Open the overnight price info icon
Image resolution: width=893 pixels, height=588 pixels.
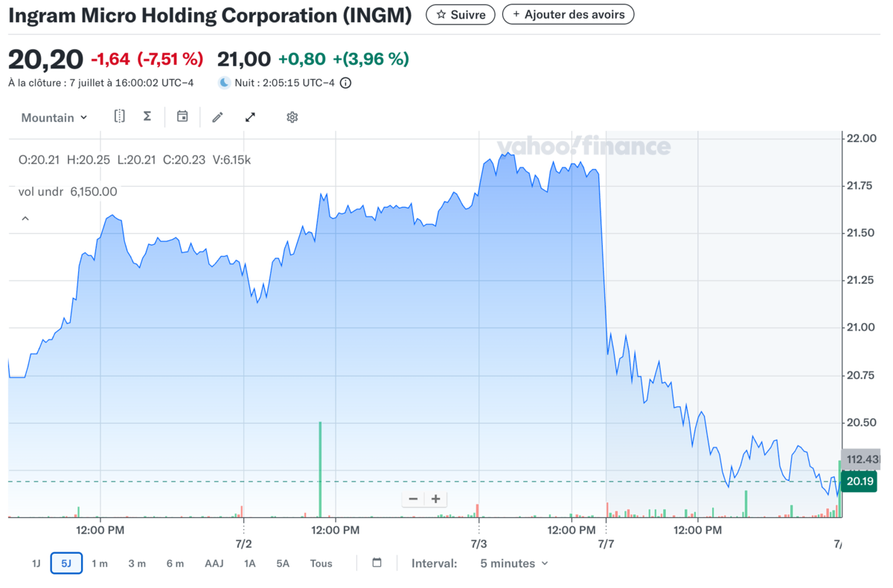345,83
